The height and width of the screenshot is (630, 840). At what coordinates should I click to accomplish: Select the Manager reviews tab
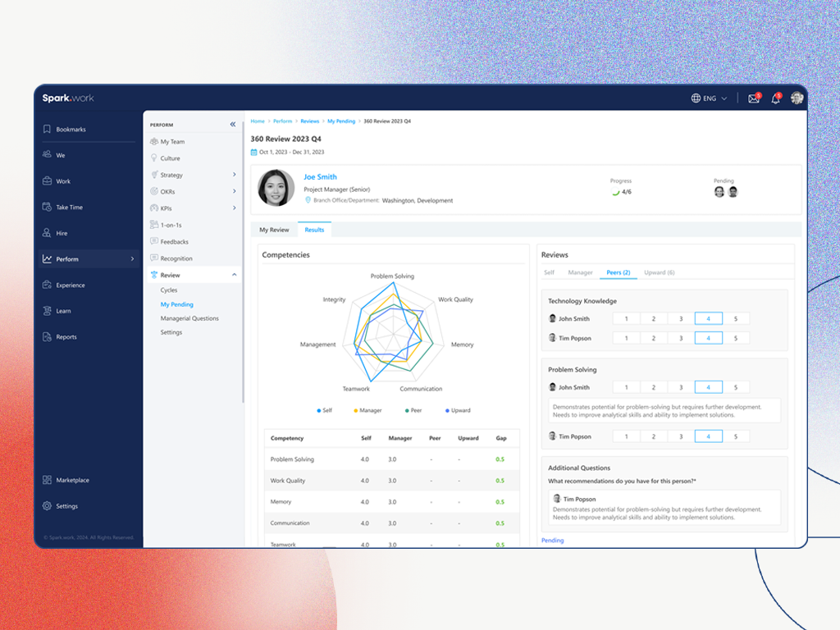pyautogui.click(x=580, y=272)
